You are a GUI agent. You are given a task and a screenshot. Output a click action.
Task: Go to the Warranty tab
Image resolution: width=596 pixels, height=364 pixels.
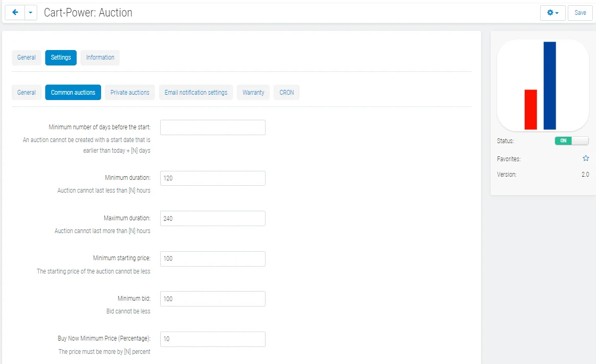click(253, 92)
